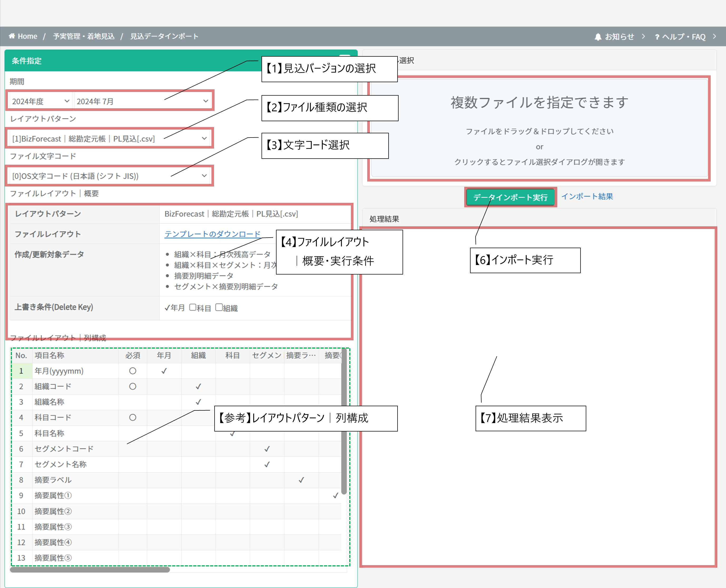726x588 pixels.
Task: Click the horizontal scrollbar below column table
Action: click(x=90, y=570)
